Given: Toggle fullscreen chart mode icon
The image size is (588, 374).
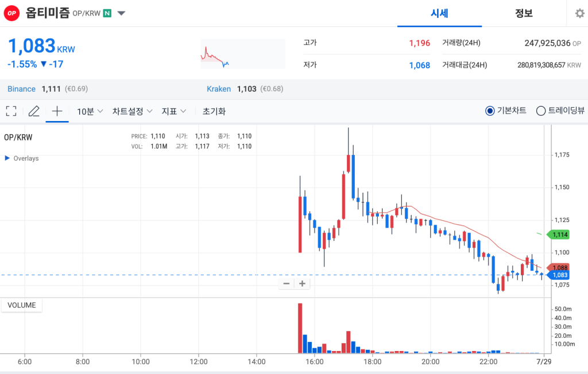Looking at the screenshot, I should coord(11,111).
